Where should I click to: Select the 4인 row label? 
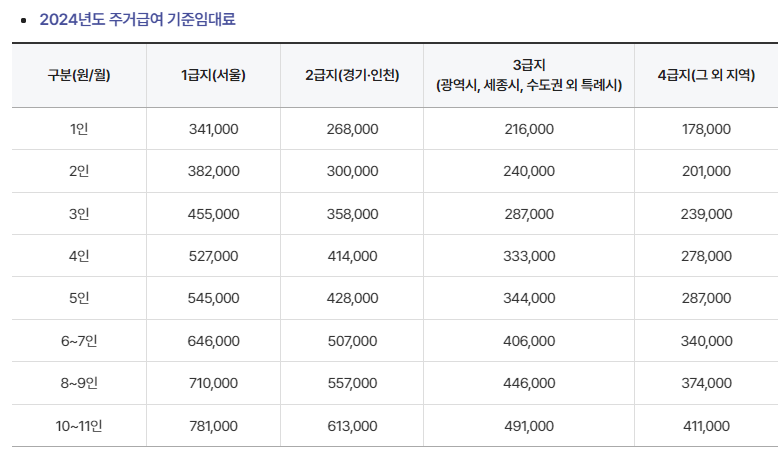[x=79, y=256]
